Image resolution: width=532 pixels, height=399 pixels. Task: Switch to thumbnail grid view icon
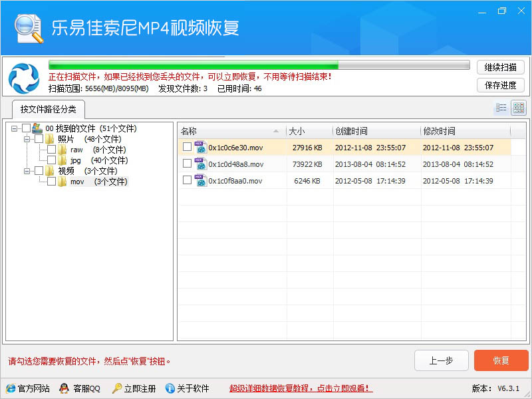519,108
